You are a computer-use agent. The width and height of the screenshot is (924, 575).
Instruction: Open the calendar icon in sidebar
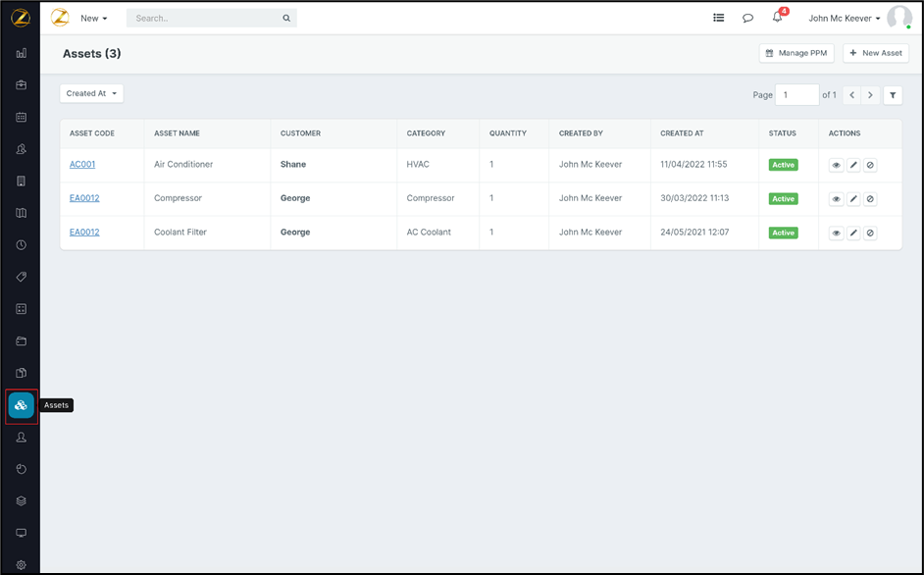pyautogui.click(x=21, y=117)
